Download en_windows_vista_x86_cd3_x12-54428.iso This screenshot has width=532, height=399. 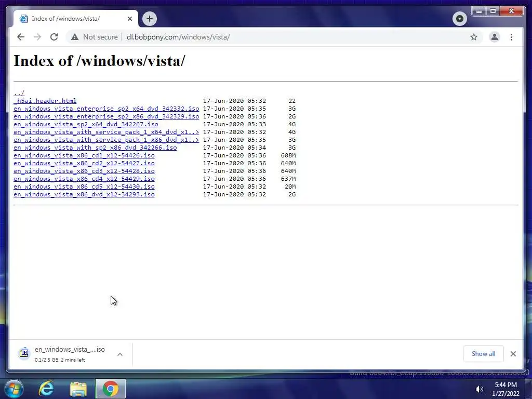[84, 171]
